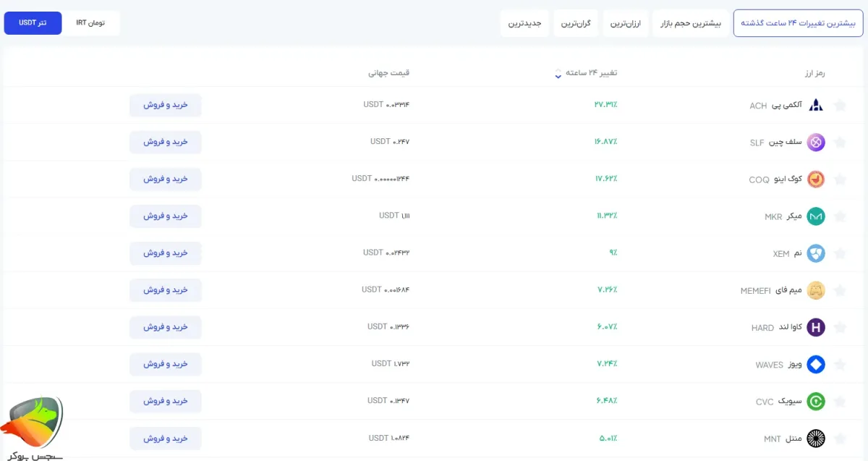Viewport: 868px width, 461px height.
Task: Click buy and sell button for WAVES
Action: (x=166, y=364)
